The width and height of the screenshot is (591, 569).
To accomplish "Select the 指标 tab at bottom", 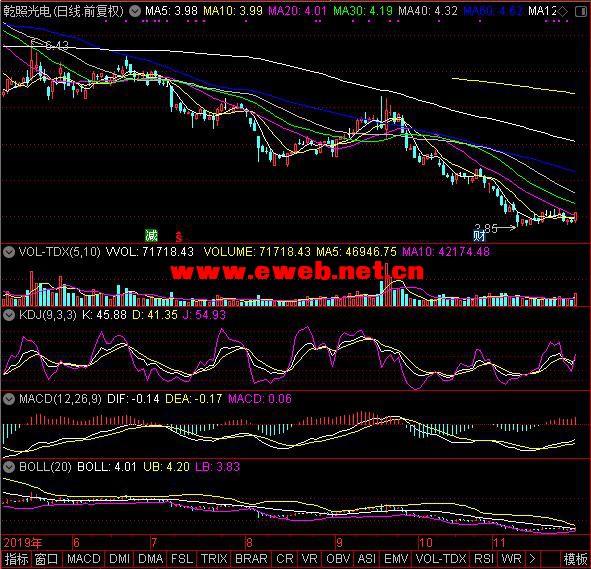I will (16, 559).
